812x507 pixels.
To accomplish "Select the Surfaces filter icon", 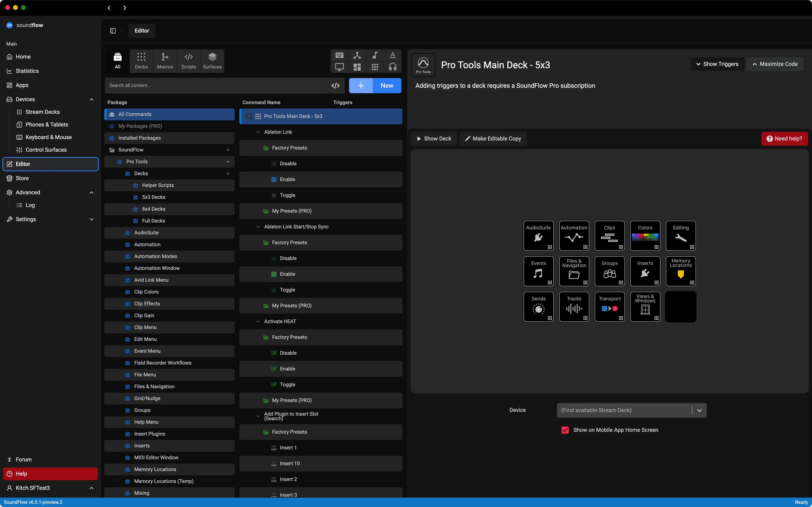I will click(212, 60).
